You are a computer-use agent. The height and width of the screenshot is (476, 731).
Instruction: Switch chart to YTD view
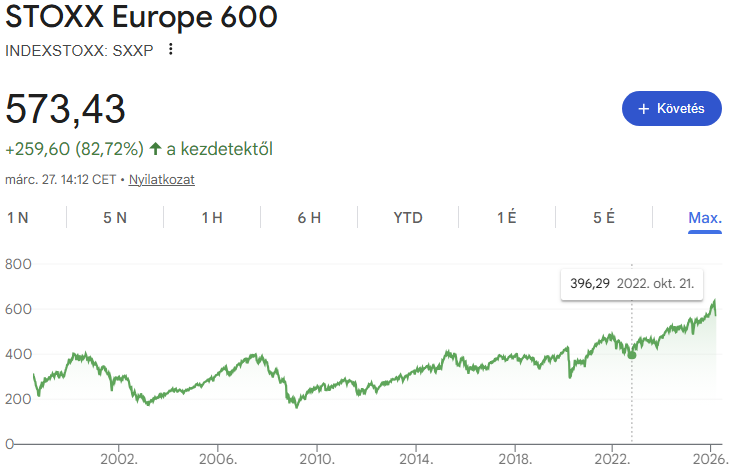point(408,218)
